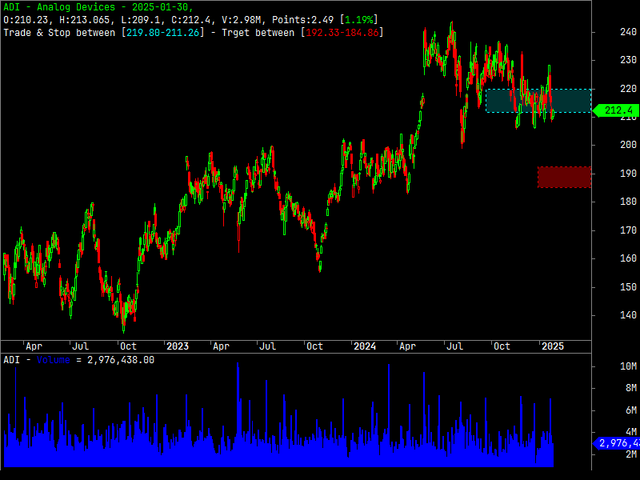The height and width of the screenshot is (480, 640).
Task: Click the Points:2.49 readout
Action: tap(303, 20)
